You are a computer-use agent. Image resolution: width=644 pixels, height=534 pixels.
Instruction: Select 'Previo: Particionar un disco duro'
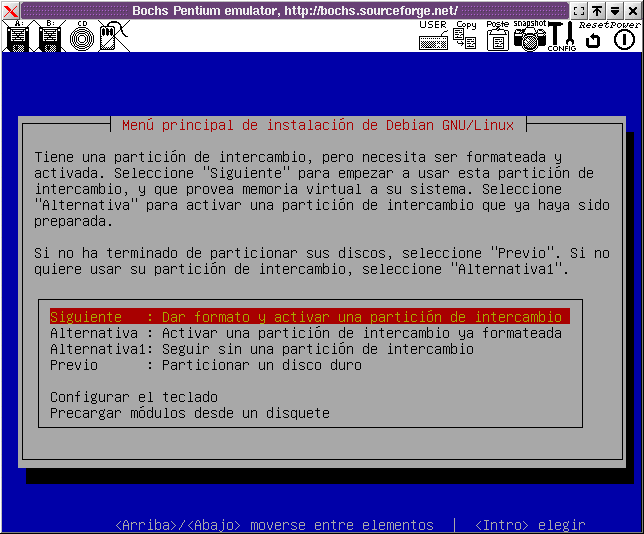tap(206, 365)
